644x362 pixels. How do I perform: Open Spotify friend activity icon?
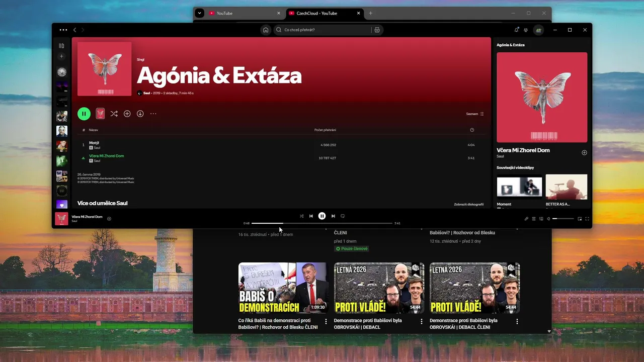[526, 30]
